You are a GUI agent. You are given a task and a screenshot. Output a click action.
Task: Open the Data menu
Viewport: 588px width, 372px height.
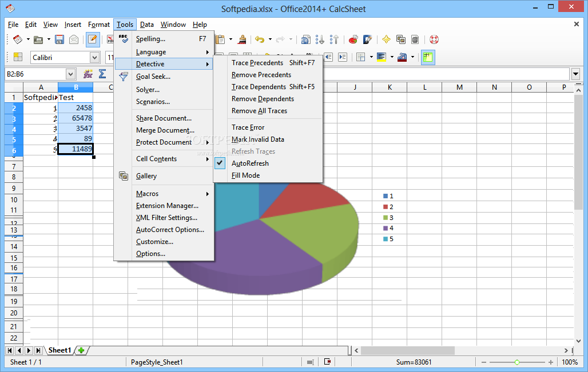point(146,25)
